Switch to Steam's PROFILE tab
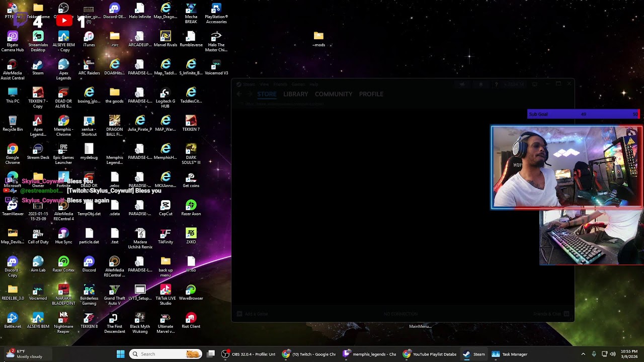644x362 pixels. tap(371, 94)
